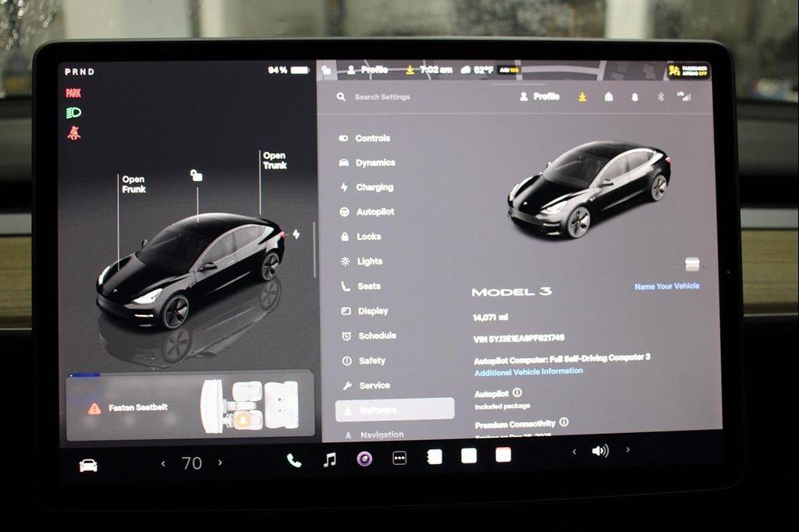The width and height of the screenshot is (799, 532).
Task: Select Autopilot in the settings menu
Action: tap(375, 211)
